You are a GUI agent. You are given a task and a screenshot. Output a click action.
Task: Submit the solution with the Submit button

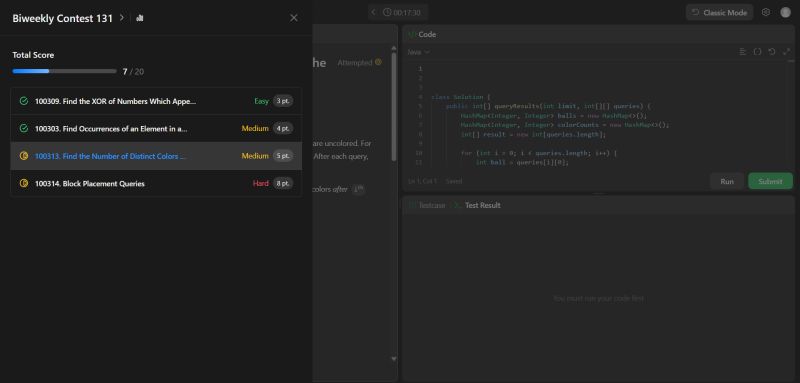(x=770, y=182)
